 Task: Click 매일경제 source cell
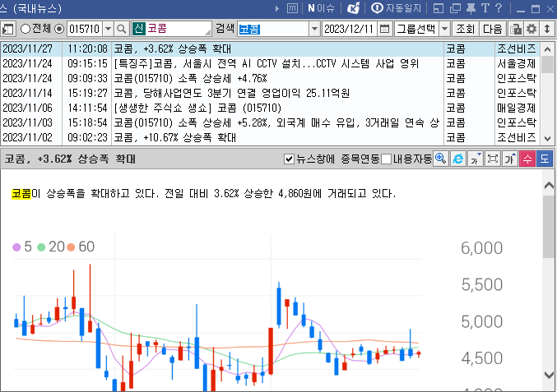[517, 108]
